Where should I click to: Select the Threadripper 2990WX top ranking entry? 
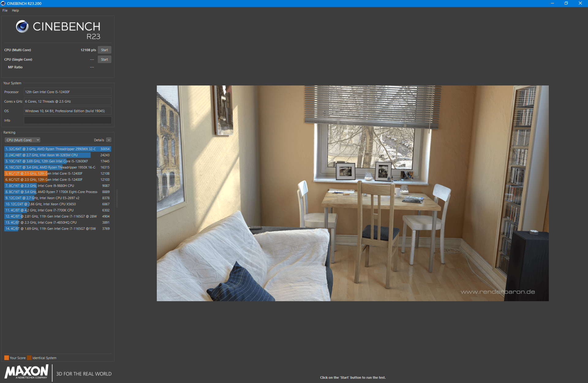(x=58, y=149)
